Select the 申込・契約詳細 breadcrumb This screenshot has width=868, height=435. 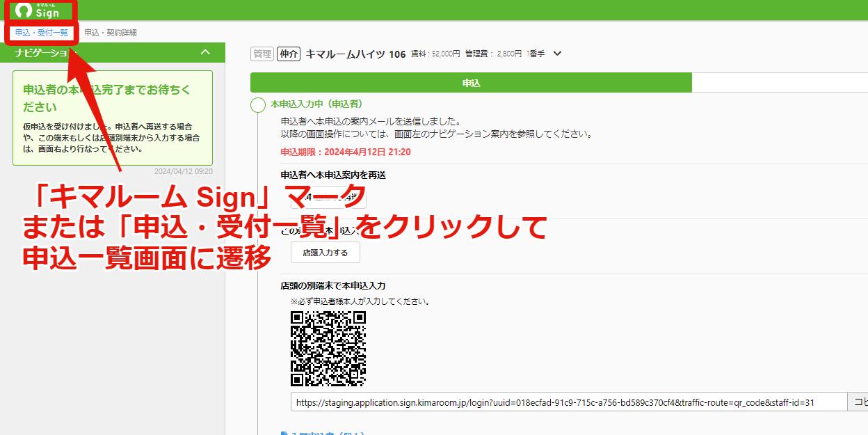[x=111, y=33]
